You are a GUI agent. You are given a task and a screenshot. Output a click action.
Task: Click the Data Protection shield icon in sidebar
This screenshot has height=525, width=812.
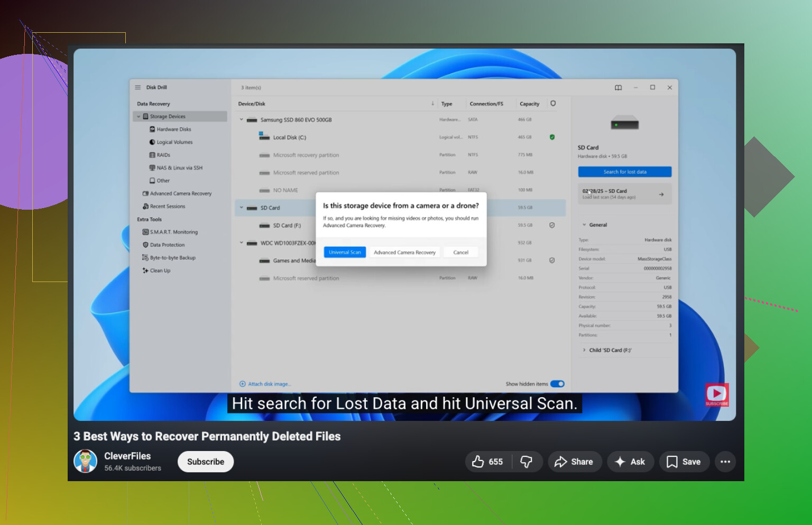point(145,245)
